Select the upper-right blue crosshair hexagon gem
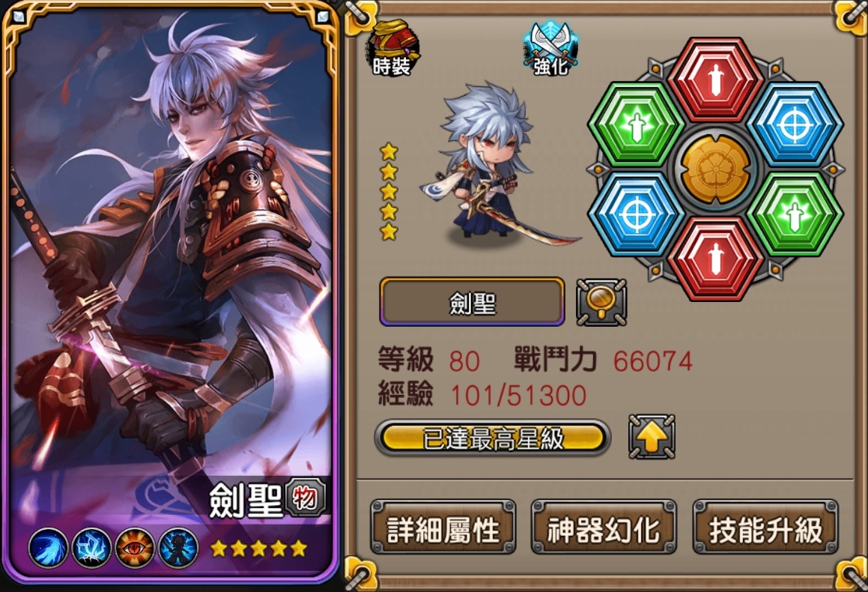This screenshot has width=868, height=592. point(795,124)
